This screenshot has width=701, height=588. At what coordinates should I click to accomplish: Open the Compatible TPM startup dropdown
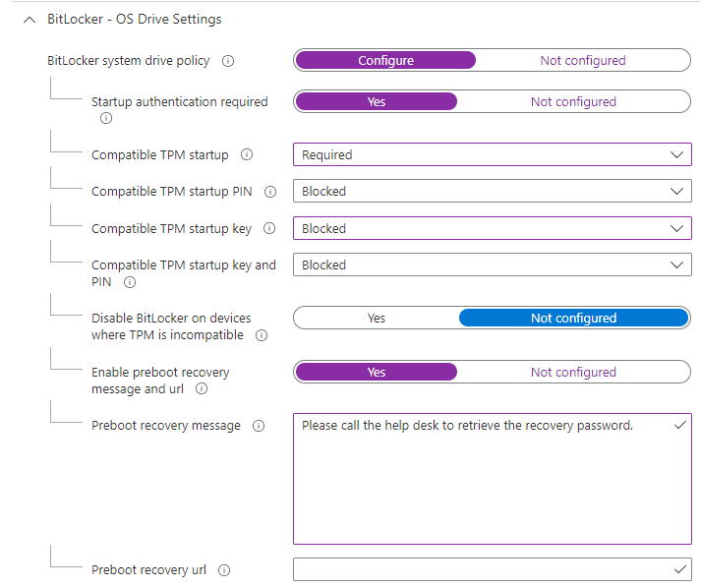point(493,154)
